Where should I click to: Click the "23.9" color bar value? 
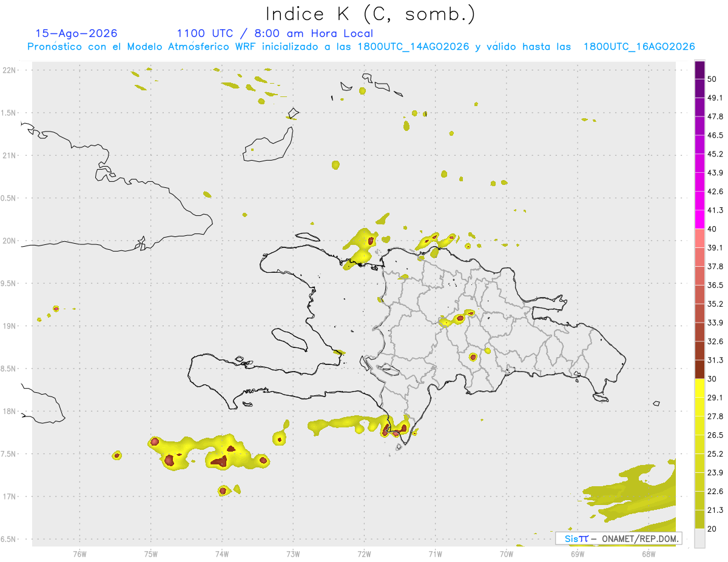click(715, 473)
